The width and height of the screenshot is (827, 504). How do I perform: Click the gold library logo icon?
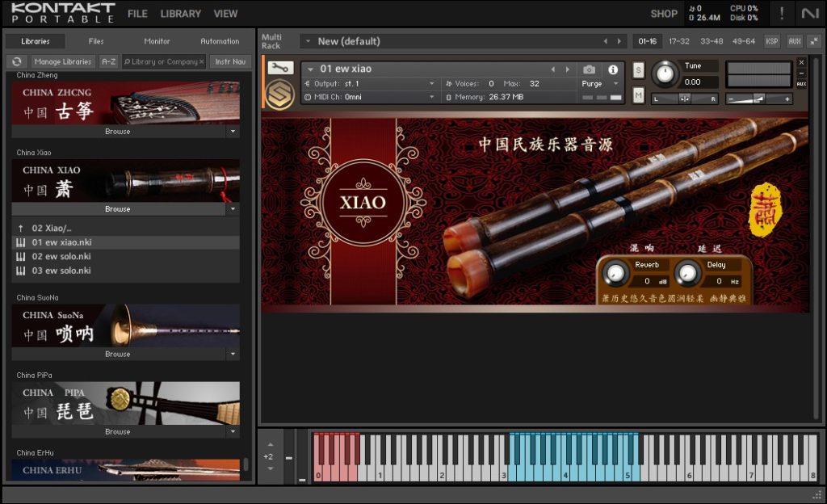pos(280,94)
